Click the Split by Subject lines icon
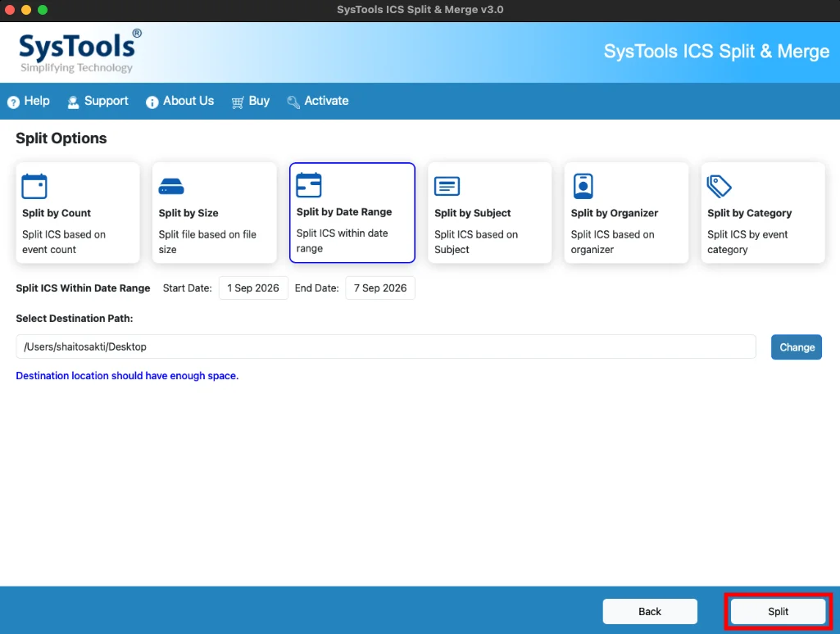Image resolution: width=840 pixels, height=634 pixels. (447, 186)
